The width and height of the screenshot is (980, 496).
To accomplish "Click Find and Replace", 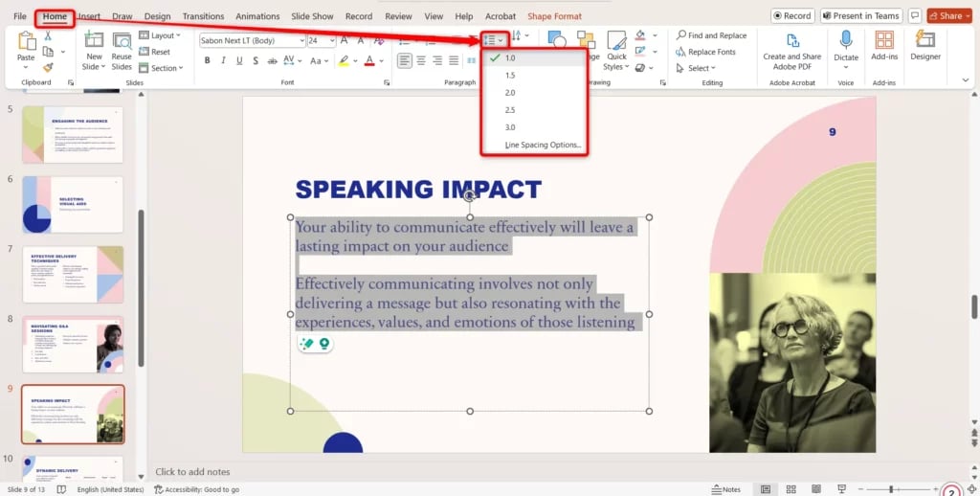I will 711,35.
